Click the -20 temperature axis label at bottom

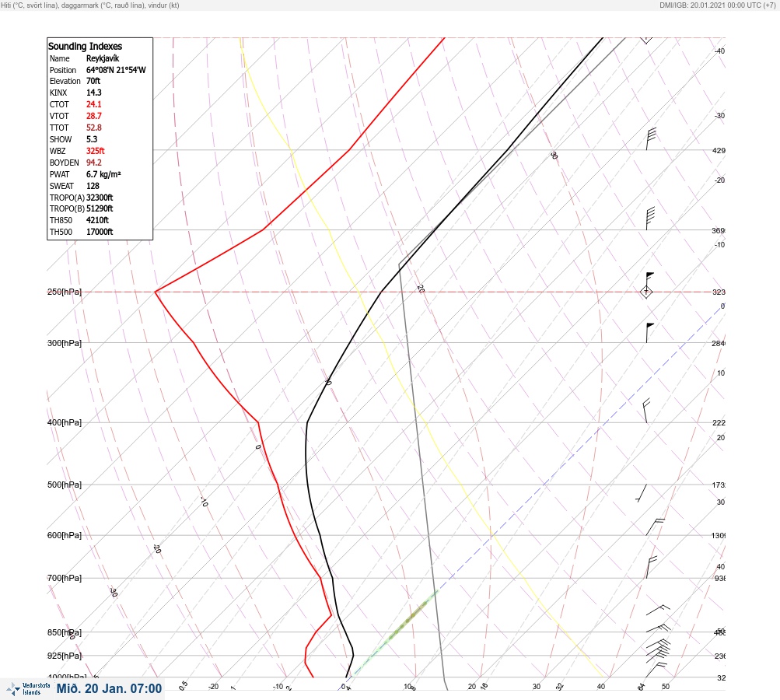click(x=213, y=687)
